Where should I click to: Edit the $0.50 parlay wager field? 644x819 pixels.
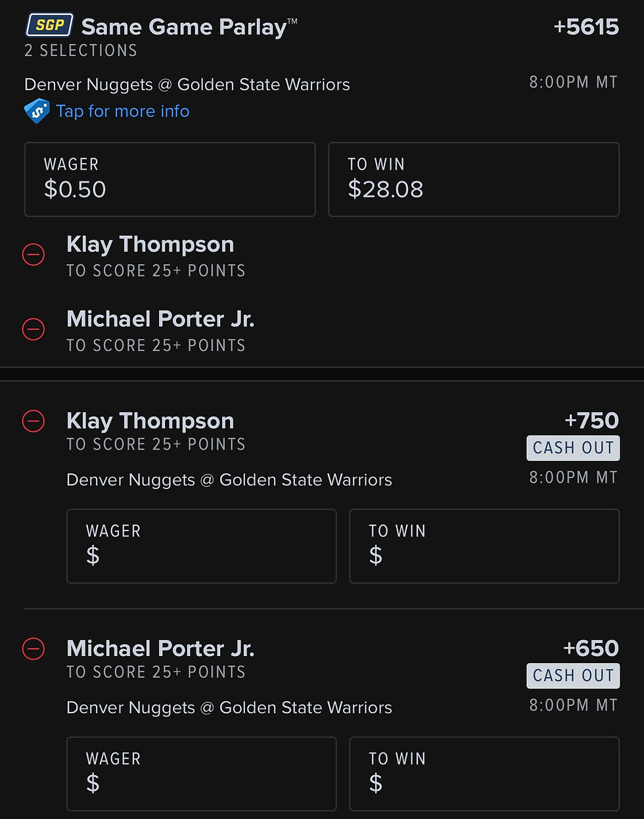(x=170, y=179)
